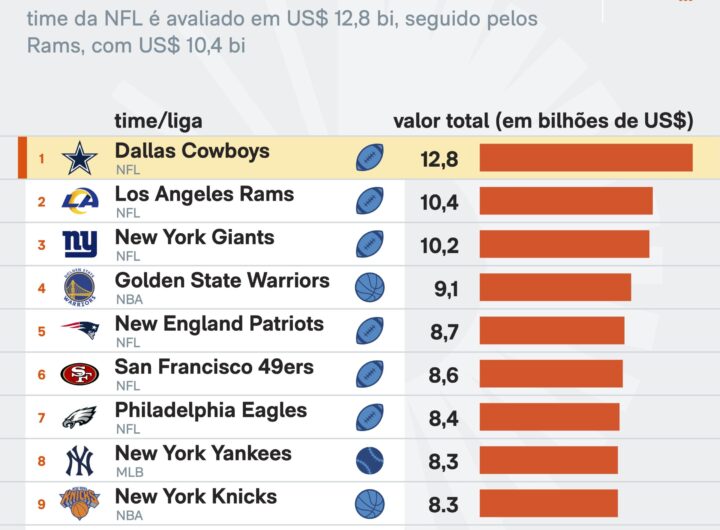Click the baseball icon beside New York Yankees
Image resolution: width=720 pixels, height=530 pixels.
(x=370, y=460)
